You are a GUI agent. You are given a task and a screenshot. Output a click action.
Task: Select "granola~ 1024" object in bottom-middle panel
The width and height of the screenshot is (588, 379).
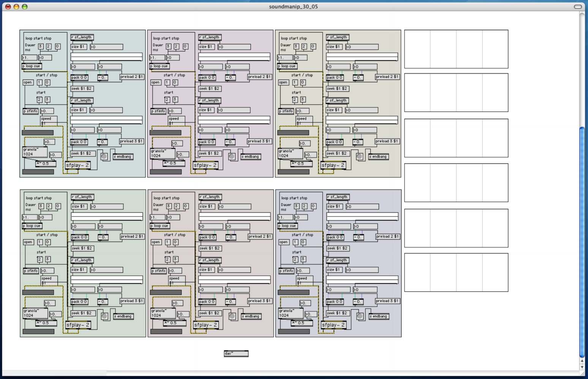(163, 313)
